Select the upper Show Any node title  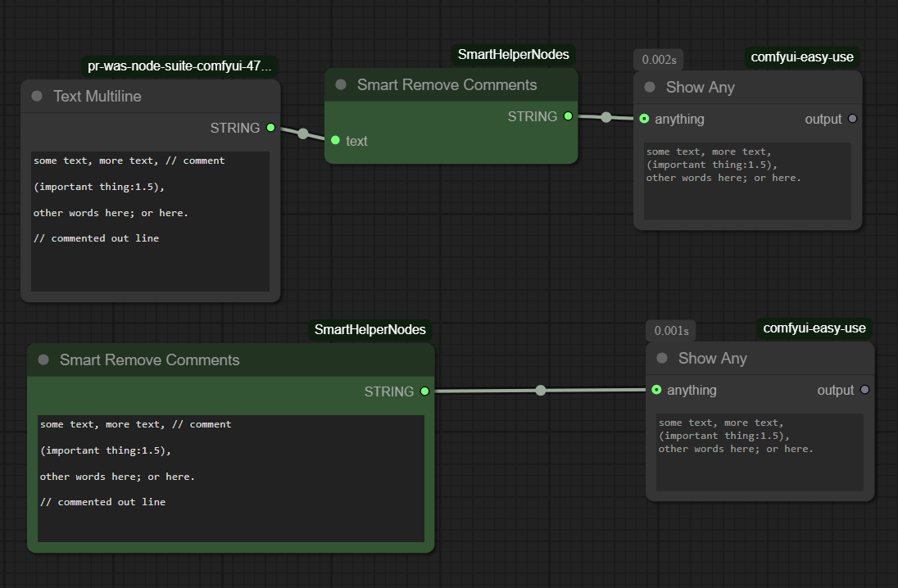[701, 87]
